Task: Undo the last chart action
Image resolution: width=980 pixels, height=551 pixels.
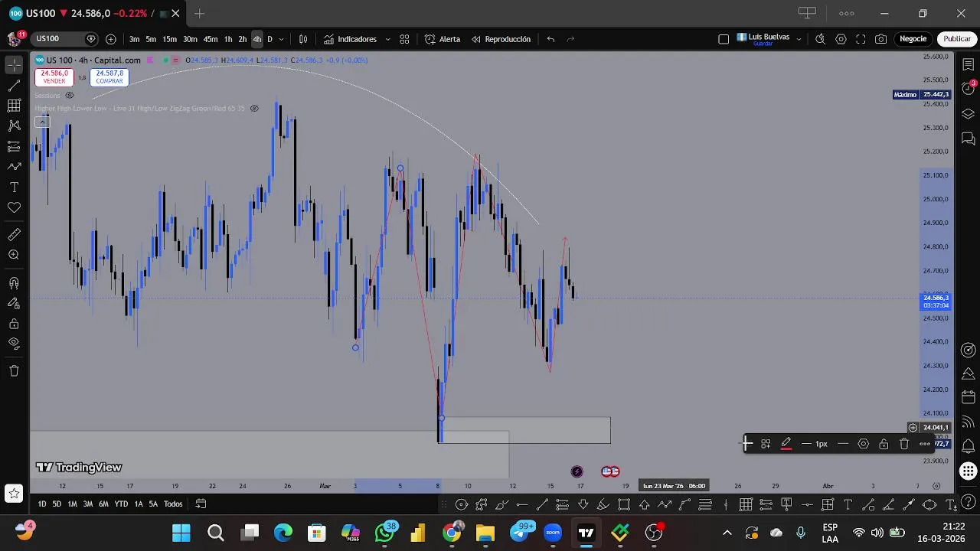Action: 550,39
